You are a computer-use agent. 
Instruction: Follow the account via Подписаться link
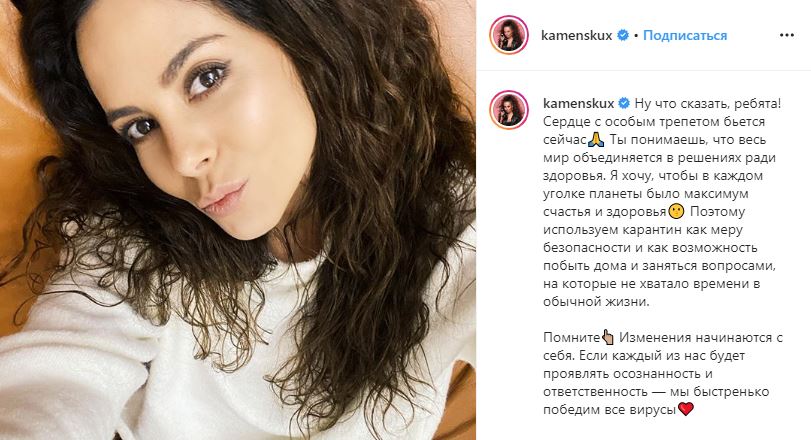685,35
